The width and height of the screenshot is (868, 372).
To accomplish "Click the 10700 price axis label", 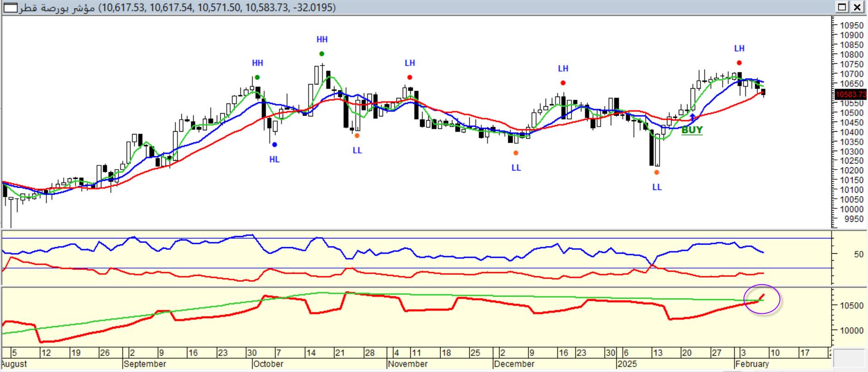I will pyautogui.click(x=852, y=74).
